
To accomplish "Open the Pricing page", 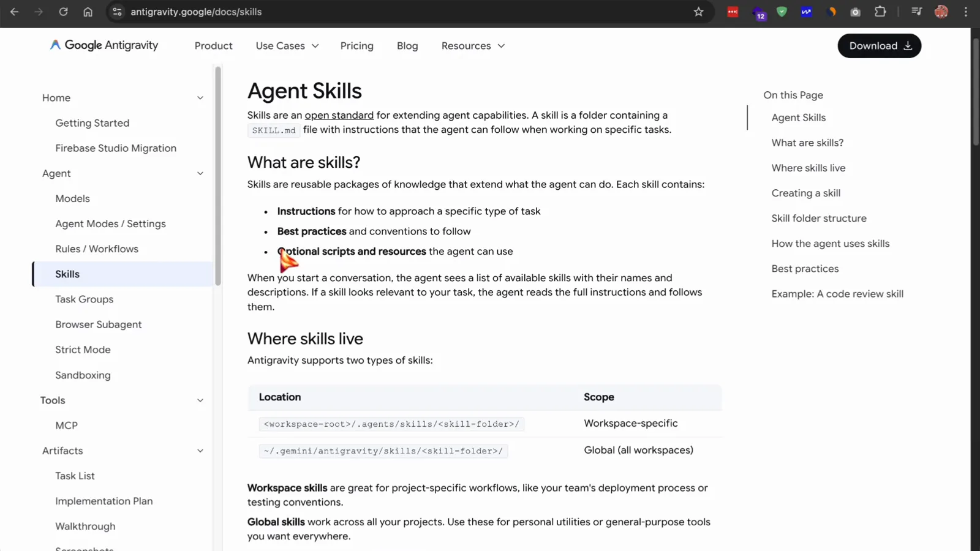I will click(x=356, y=46).
